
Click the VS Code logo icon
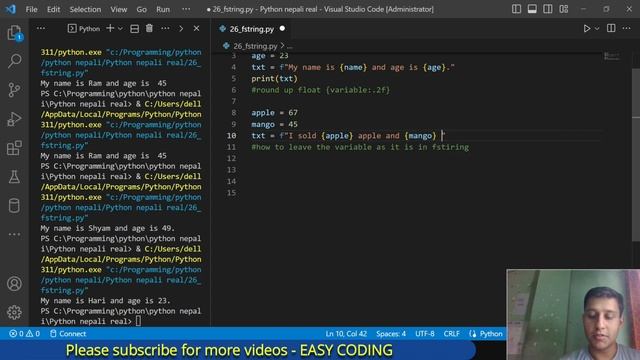coord(11,9)
